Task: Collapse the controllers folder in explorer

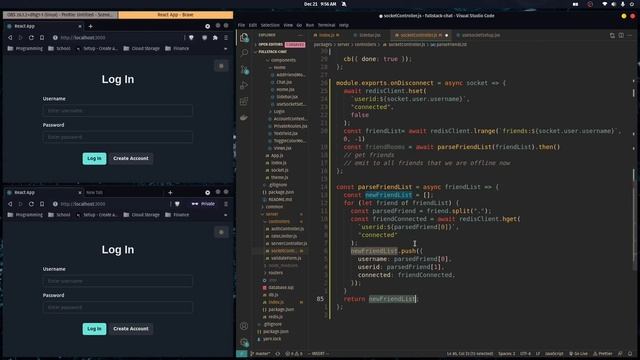Action: pos(279,222)
